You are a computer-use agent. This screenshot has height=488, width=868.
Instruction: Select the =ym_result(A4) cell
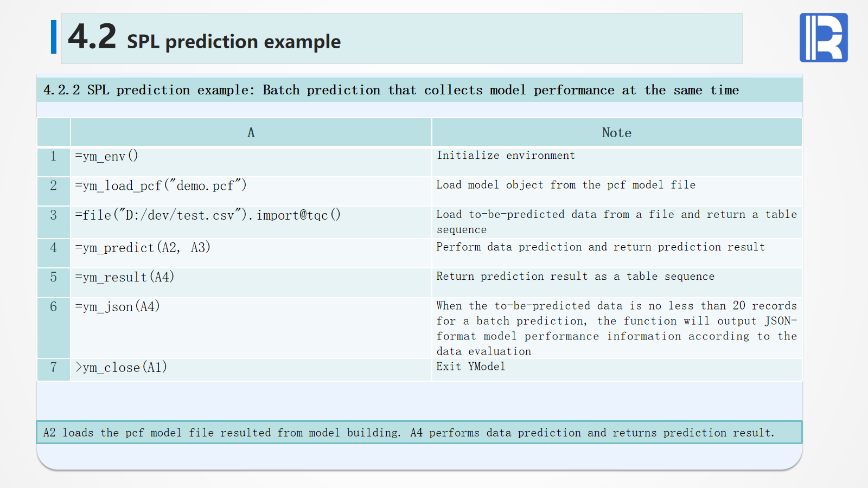click(x=125, y=278)
